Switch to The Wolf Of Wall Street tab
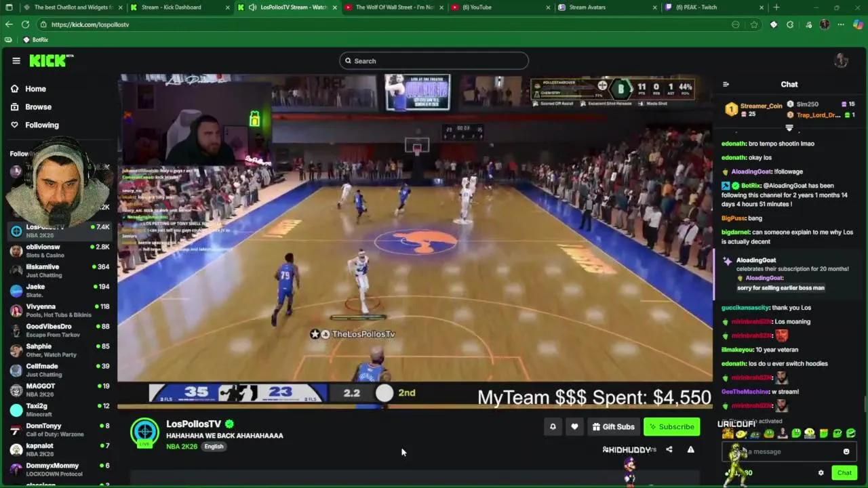Image resolution: width=868 pixels, height=488 pixels. 393,7
